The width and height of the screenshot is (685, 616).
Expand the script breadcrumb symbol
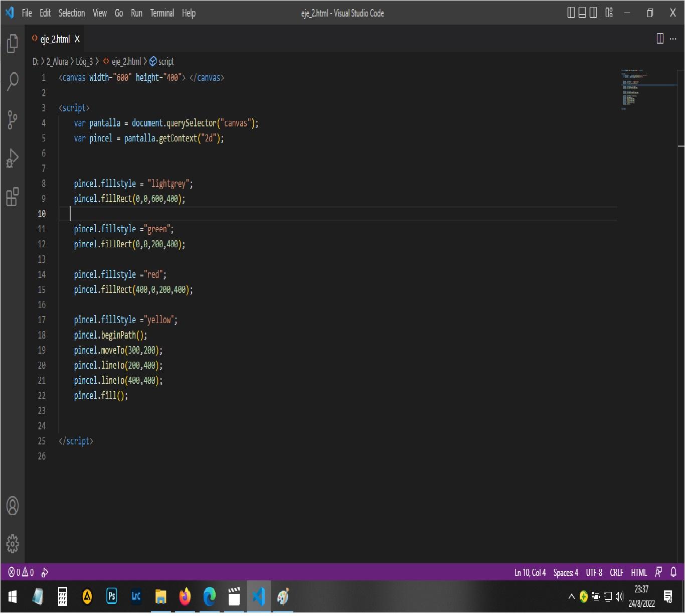[x=161, y=62]
